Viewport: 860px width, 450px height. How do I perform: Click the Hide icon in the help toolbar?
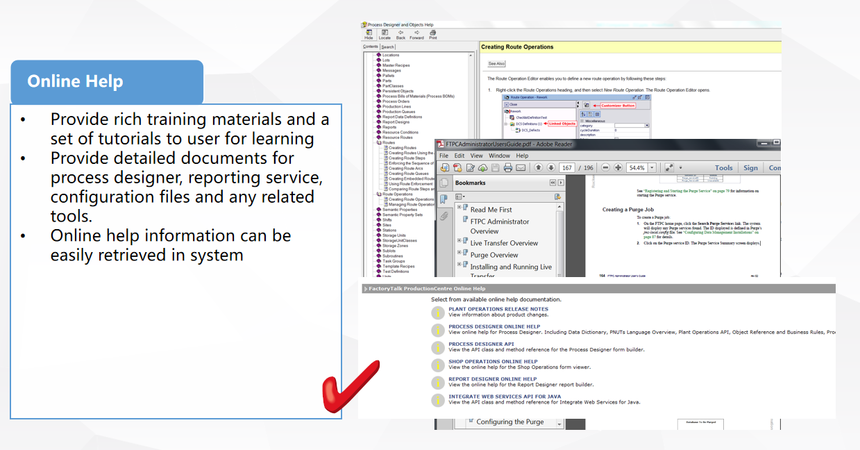click(x=369, y=35)
